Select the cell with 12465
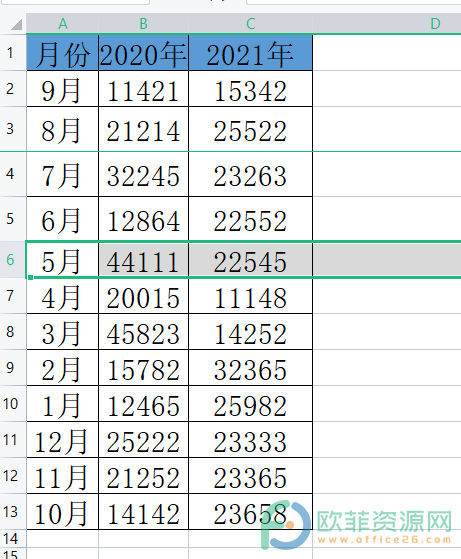 click(143, 404)
